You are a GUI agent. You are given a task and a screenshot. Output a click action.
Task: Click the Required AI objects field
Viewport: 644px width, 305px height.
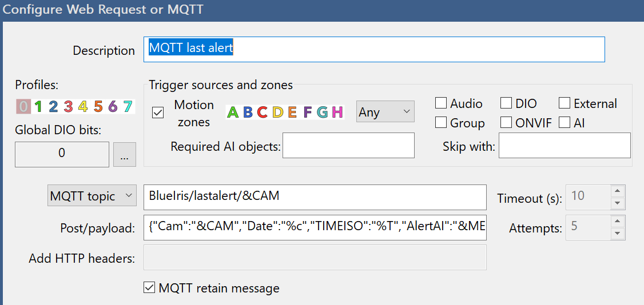348,146
